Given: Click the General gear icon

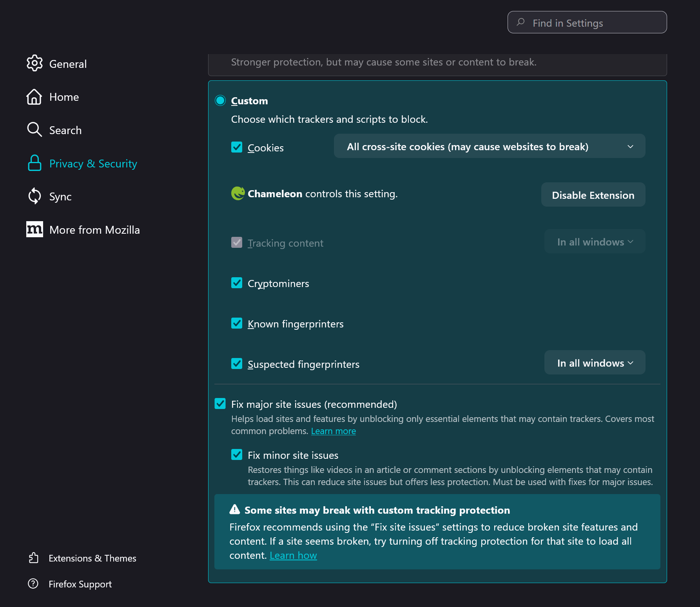Looking at the screenshot, I should point(34,63).
